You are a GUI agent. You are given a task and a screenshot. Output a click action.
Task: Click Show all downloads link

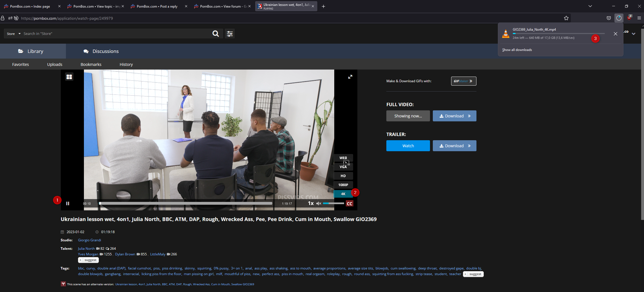coord(517,50)
